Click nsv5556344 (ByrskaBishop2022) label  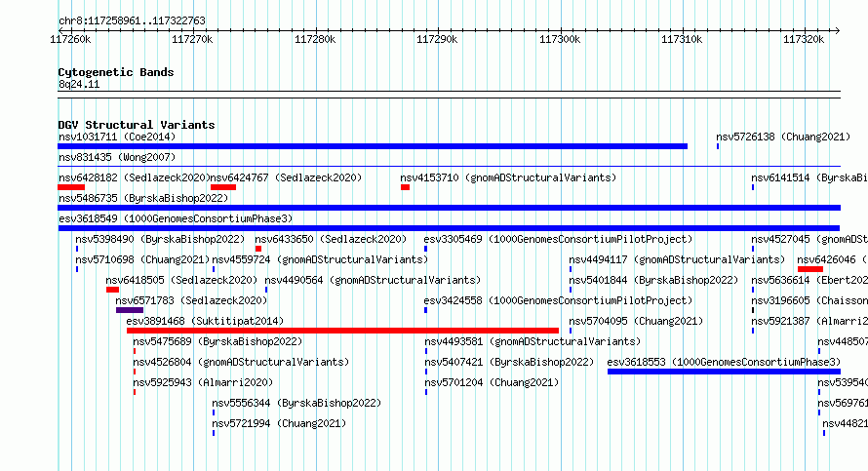click(296, 403)
